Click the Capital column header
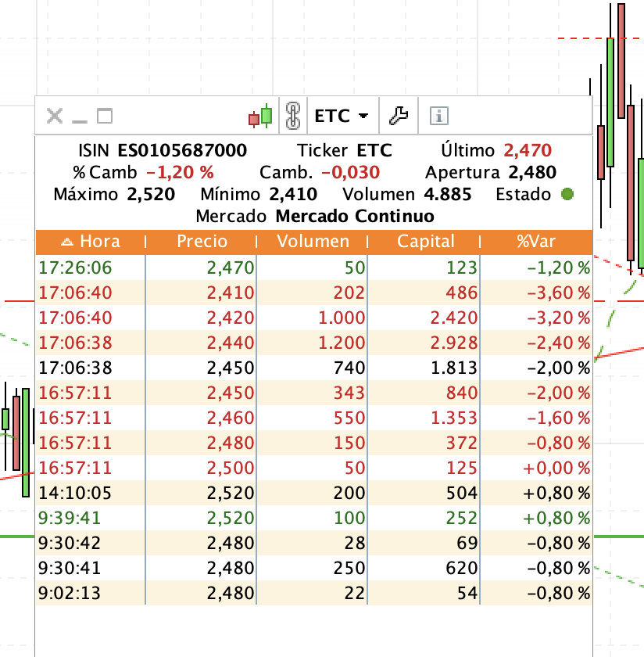644x657 pixels. click(425, 242)
